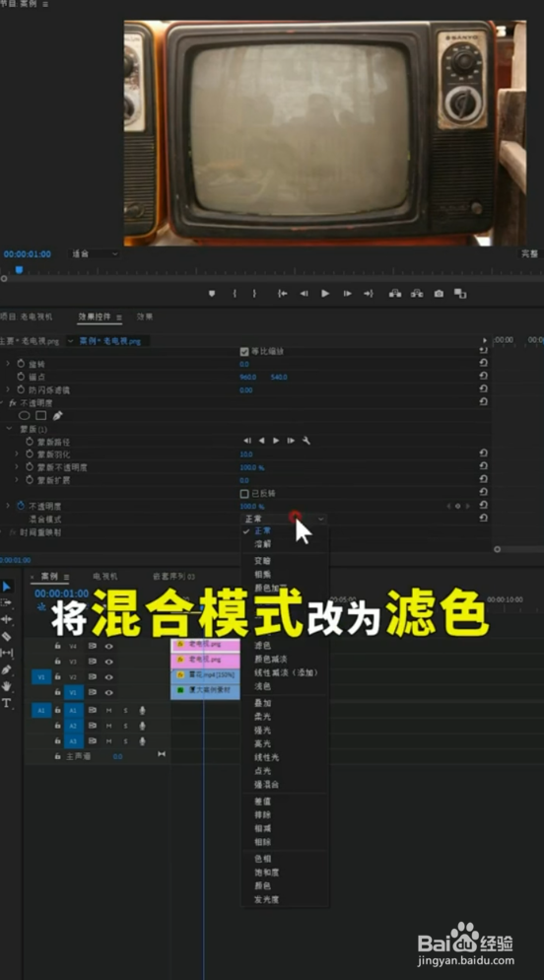
Task: Click the 混合模式 dropdown box
Action: 283,519
